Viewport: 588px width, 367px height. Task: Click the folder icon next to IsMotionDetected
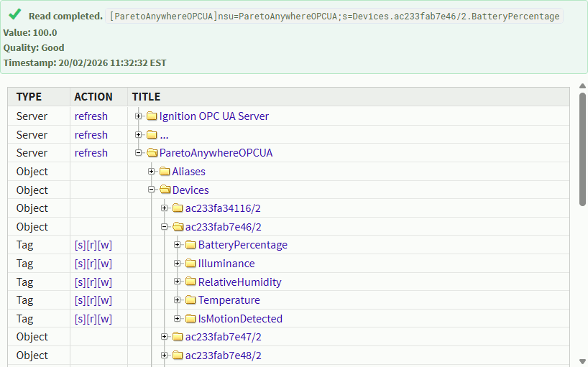point(190,319)
